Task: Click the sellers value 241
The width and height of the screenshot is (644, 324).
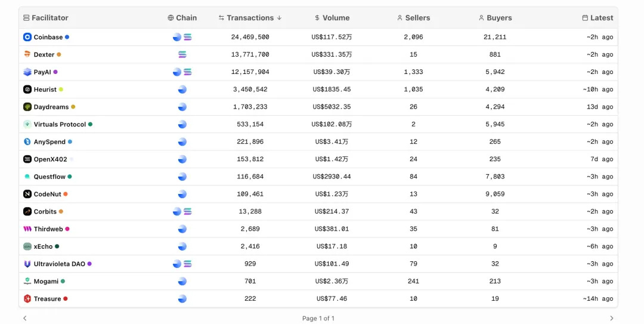Action: 414,281
